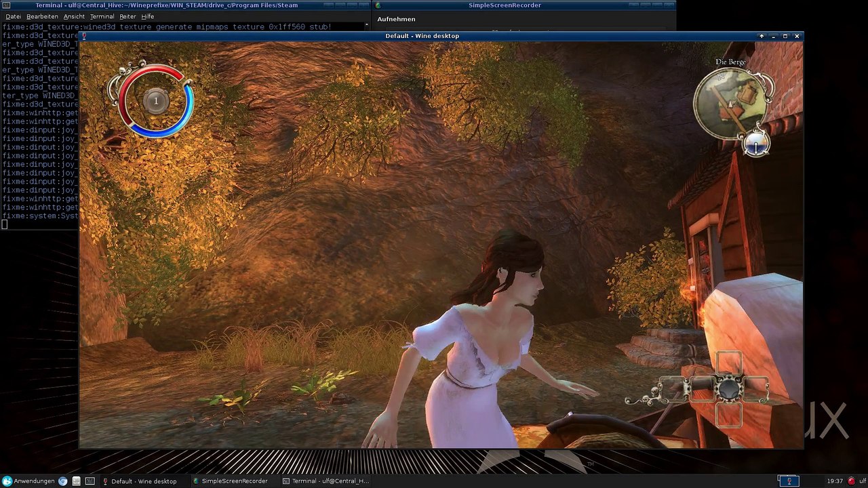Click the workspace switcher with Wine icon
Screen dimensions: 868x488
[x=789, y=481]
